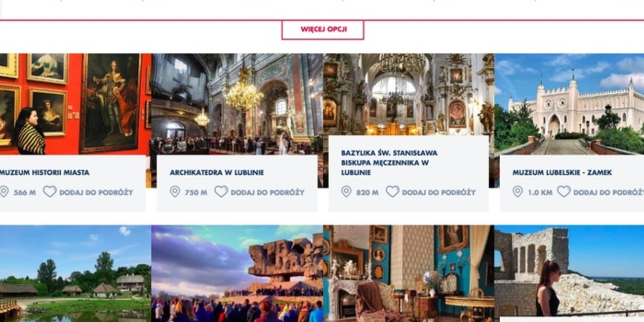This screenshot has height=322, width=644.
Task: Select Dodaj do podróży under Bazylika
Action: point(439,192)
